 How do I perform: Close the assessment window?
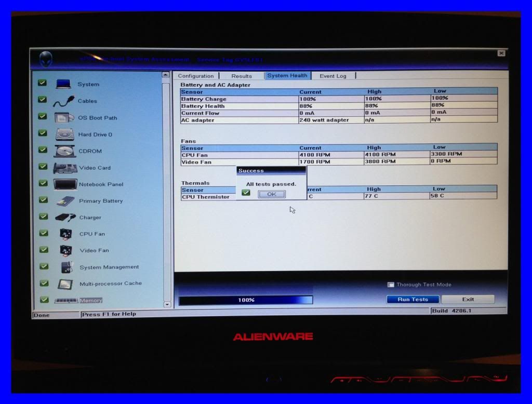pyautogui.click(x=501, y=53)
